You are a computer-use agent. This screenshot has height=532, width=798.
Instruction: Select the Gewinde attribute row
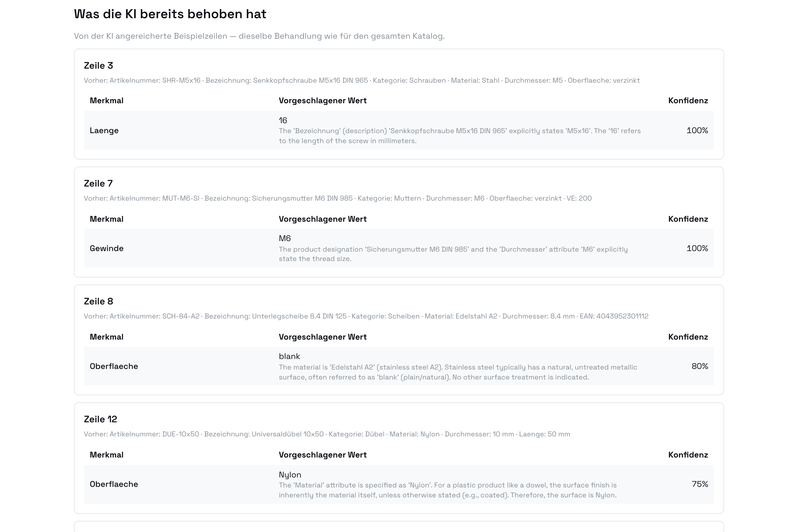pyautogui.click(x=399, y=248)
